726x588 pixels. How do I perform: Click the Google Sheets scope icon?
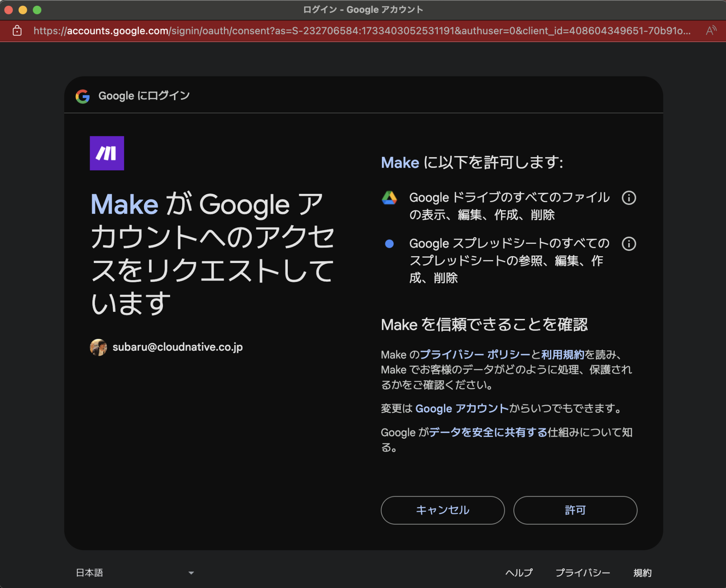(389, 244)
